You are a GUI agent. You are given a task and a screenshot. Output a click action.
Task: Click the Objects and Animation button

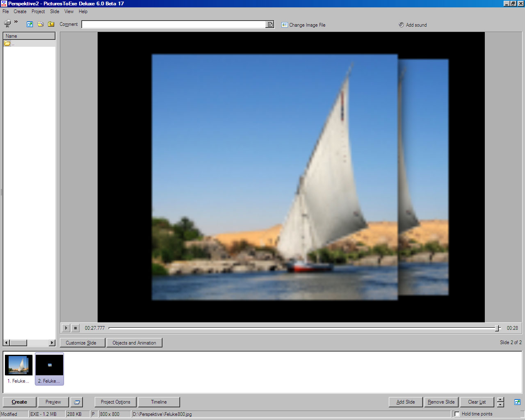click(x=134, y=343)
